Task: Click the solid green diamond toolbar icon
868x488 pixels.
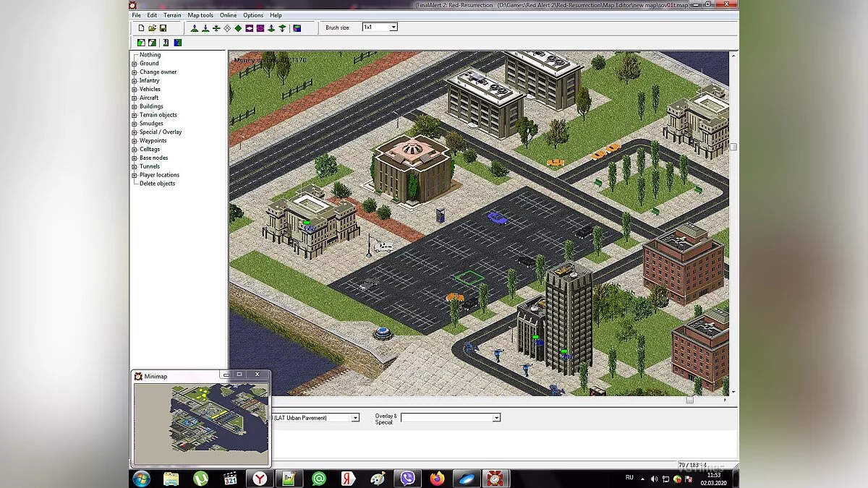Action: 238,28
